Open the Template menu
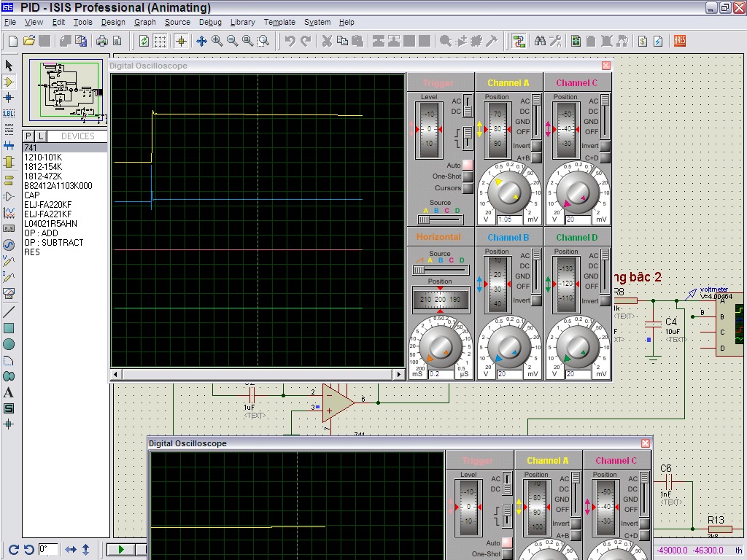This screenshot has width=747, height=560. tap(279, 22)
